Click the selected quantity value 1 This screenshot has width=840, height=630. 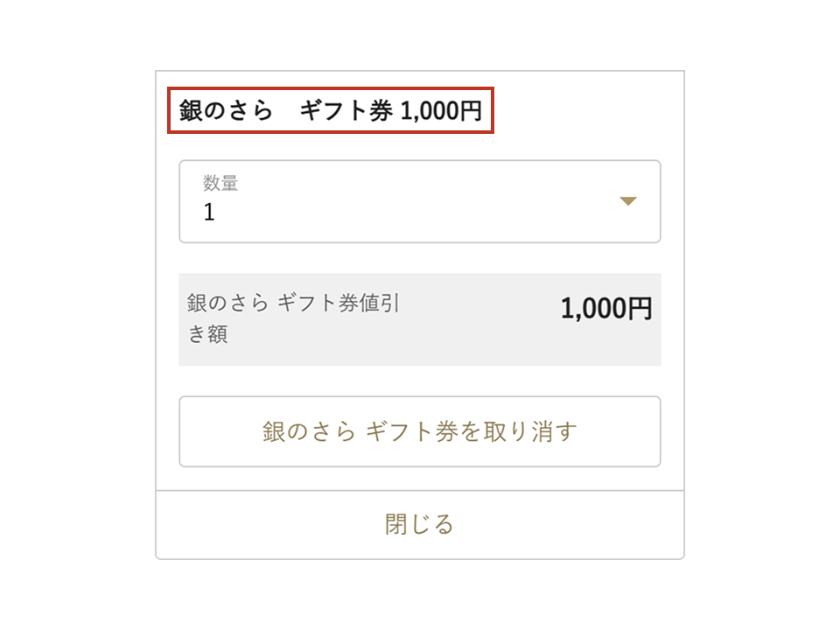(209, 213)
